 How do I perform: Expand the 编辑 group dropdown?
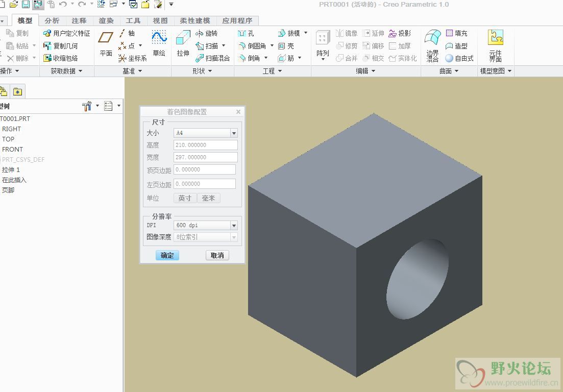click(365, 71)
